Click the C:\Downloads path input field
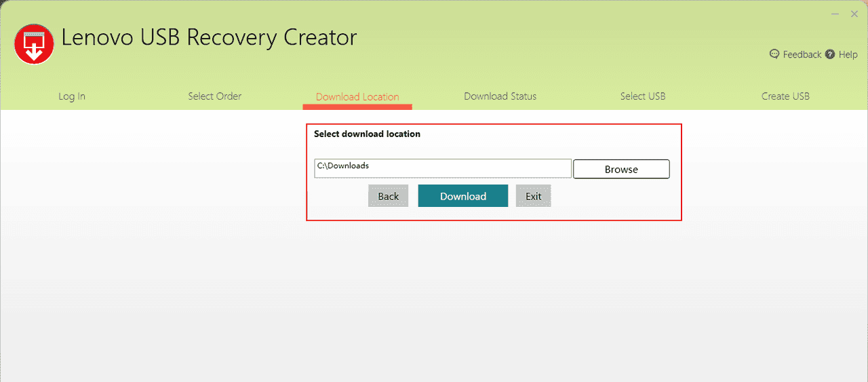The image size is (868, 382). (x=442, y=168)
